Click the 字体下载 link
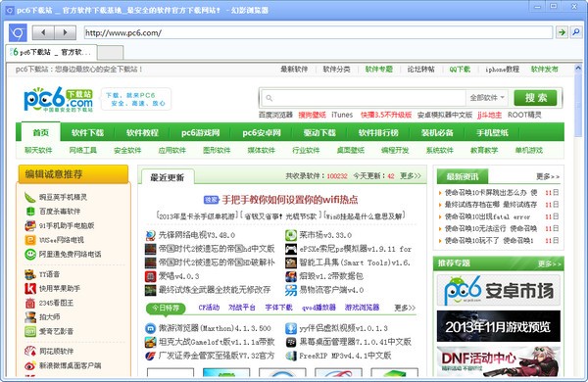This screenshot has width=588, height=382. click(x=278, y=308)
